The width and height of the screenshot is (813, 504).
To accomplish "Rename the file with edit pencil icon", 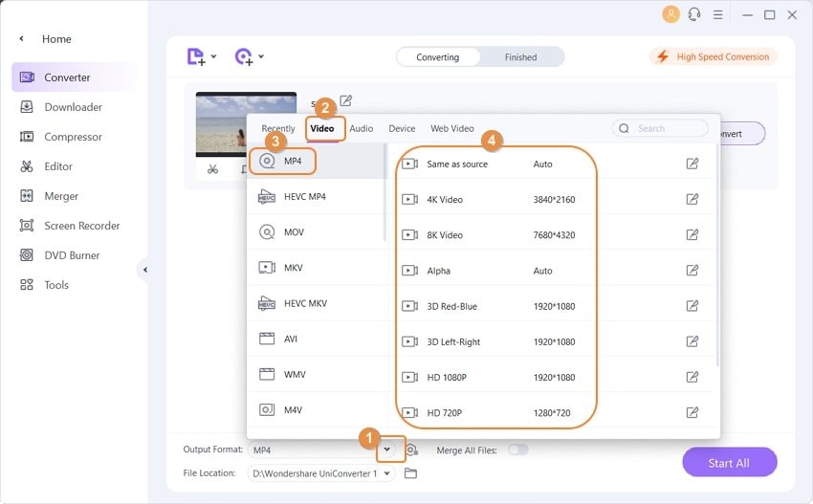I will 346,100.
